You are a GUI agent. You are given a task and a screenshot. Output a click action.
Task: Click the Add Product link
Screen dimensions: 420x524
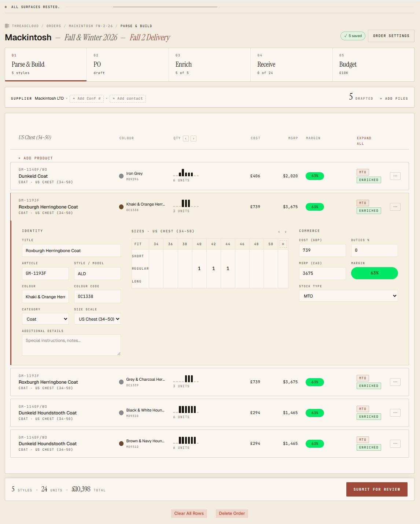36,158
